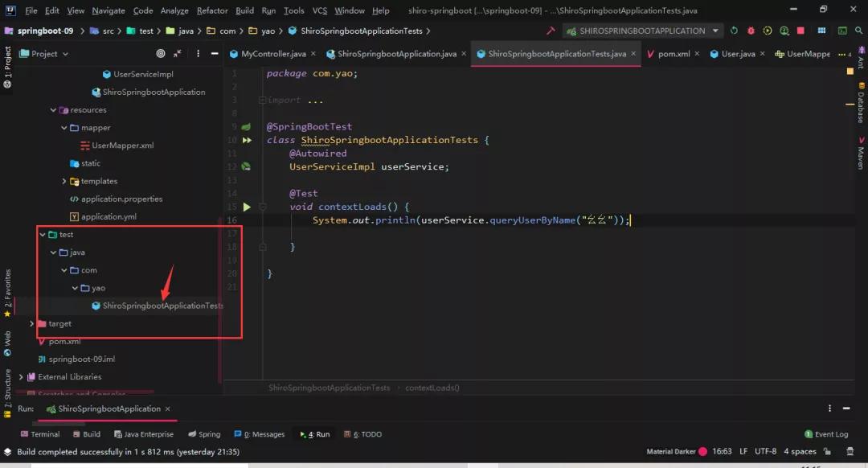Click the yao breadcrumb in navigation bar
The image size is (868, 468).
point(262,31)
